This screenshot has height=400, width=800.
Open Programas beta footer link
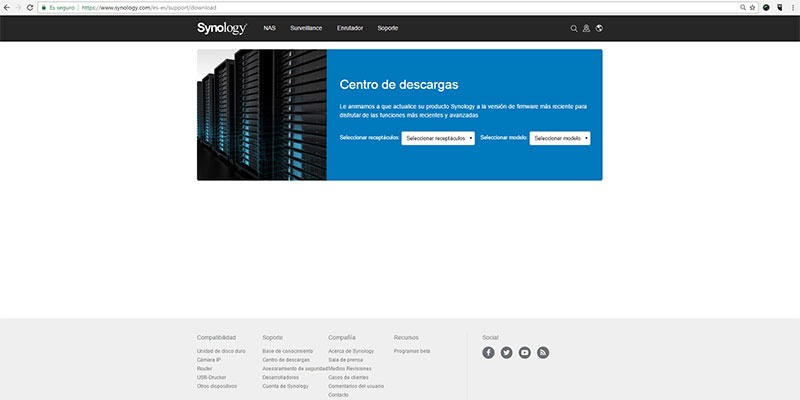(412, 352)
